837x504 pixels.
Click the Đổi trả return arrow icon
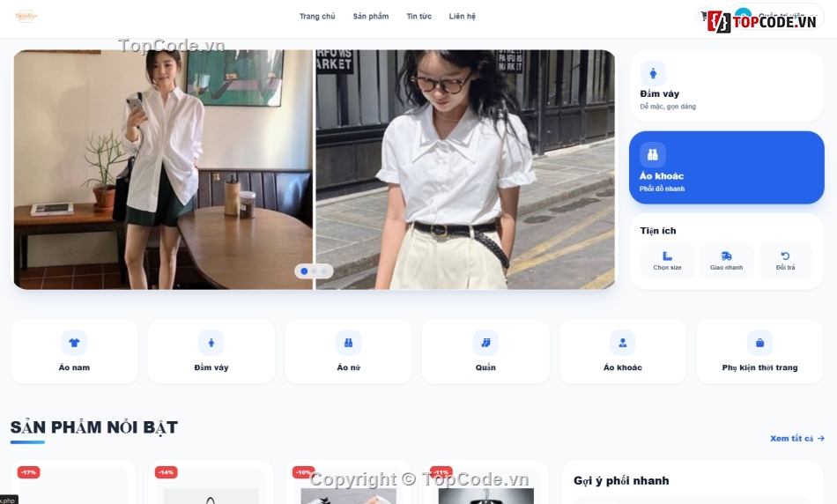click(x=785, y=256)
